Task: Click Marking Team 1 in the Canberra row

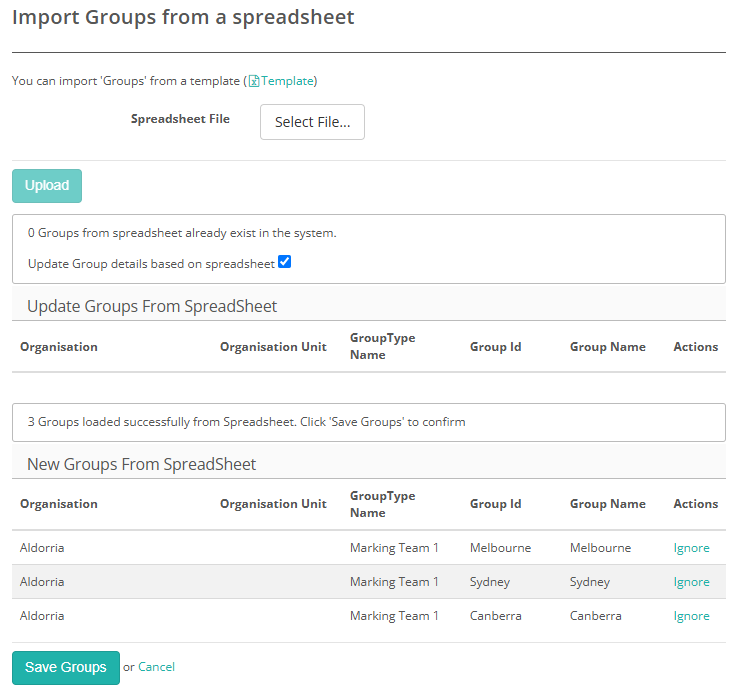Action: (x=394, y=616)
